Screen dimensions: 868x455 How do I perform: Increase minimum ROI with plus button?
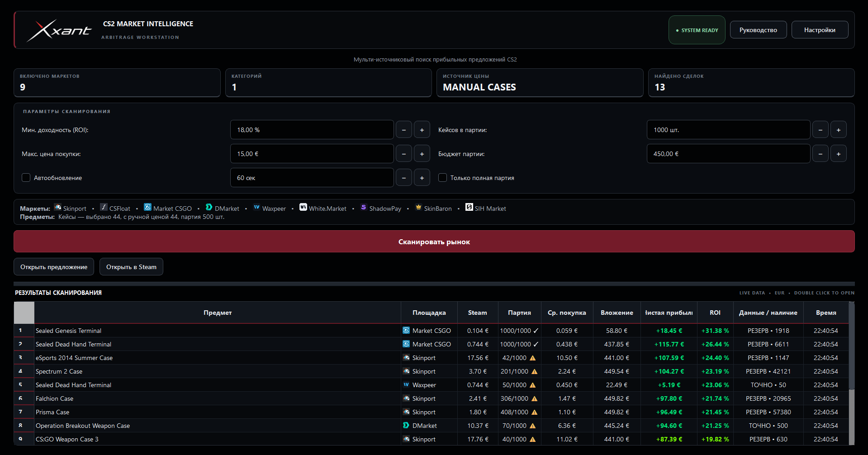point(422,130)
